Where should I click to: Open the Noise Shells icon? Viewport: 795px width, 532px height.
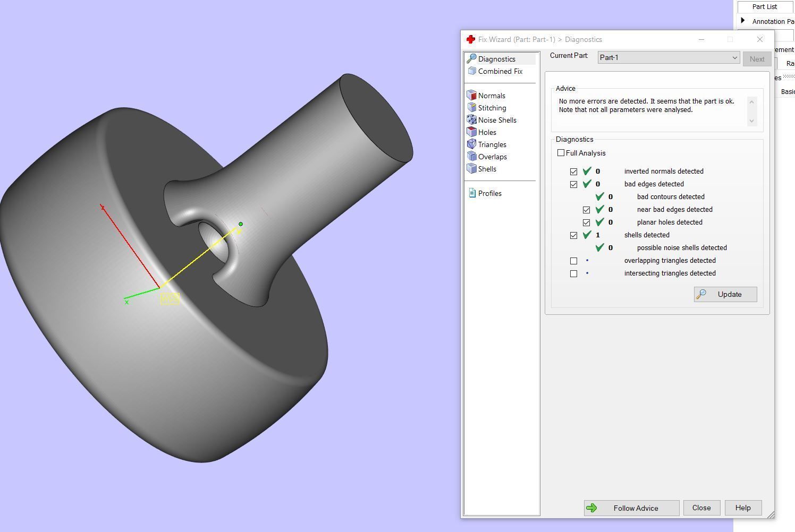[471, 120]
